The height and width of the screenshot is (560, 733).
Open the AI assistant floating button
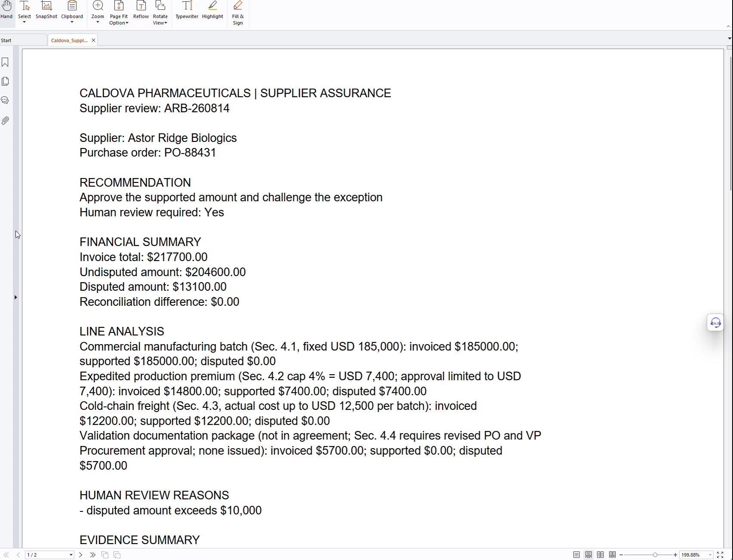click(x=715, y=323)
